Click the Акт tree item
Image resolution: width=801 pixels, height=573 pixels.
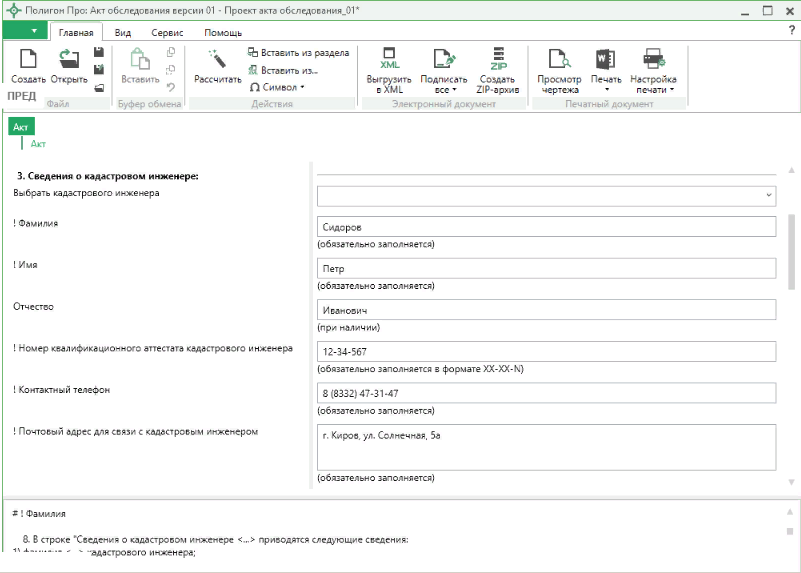point(38,144)
